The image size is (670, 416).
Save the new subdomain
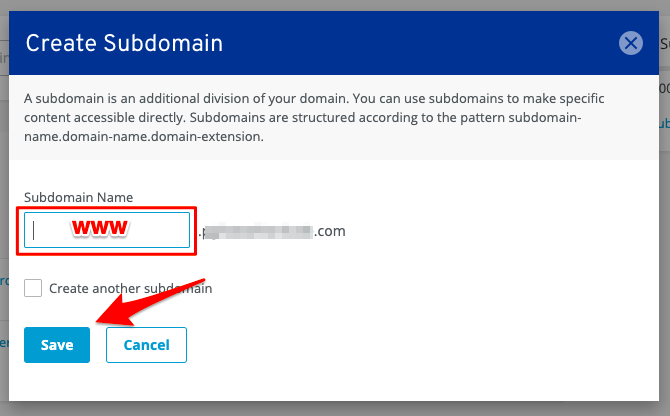tap(57, 345)
